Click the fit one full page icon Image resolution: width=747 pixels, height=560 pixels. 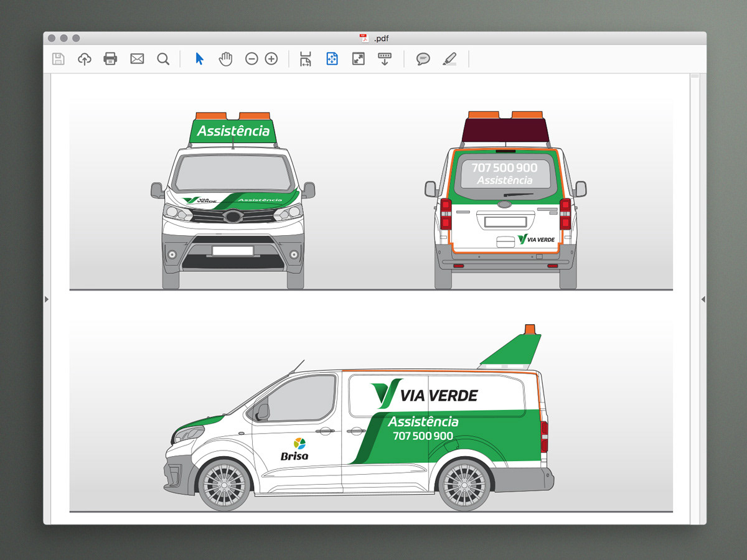pos(332,59)
